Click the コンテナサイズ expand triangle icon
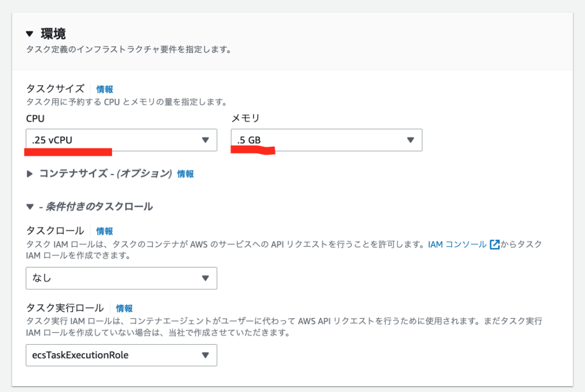The image size is (585, 392). click(x=29, y=173)
